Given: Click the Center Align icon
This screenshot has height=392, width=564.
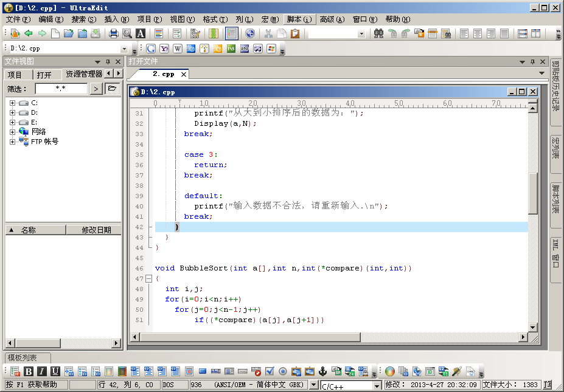Looking at the screenshot, I should coord(478,33).
